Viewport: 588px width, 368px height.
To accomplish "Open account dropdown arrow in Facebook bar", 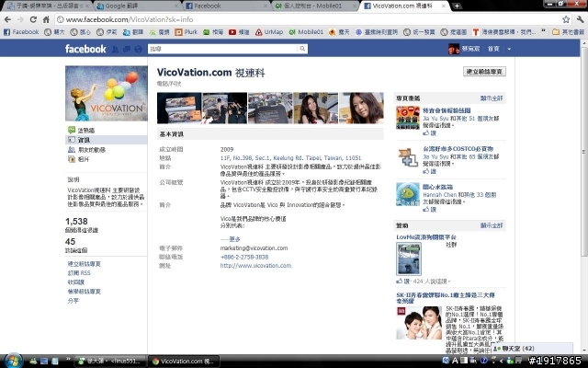I will tap(509, 49).
